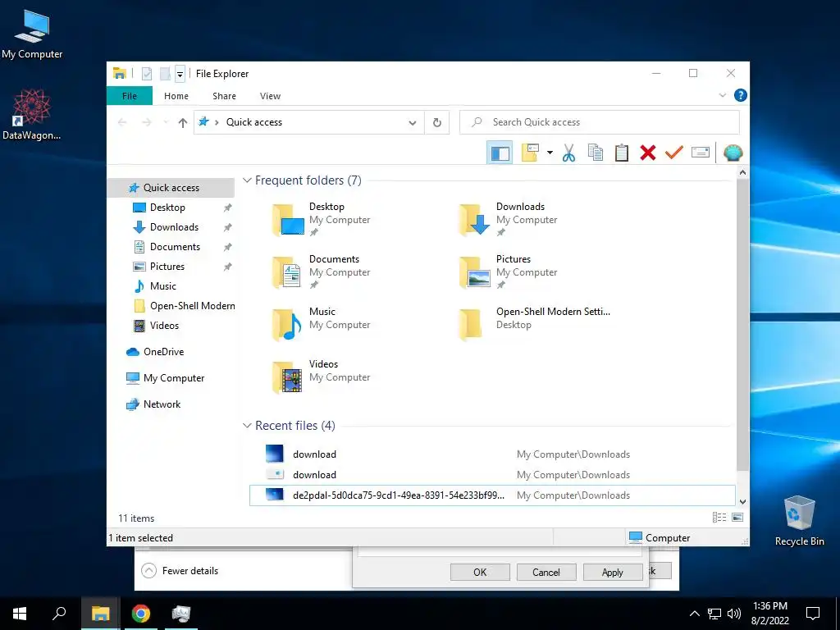Select Downloads in the navigation pane
Image resolution: width=840 pixels, height=630 pixels.
click(174, 227)
